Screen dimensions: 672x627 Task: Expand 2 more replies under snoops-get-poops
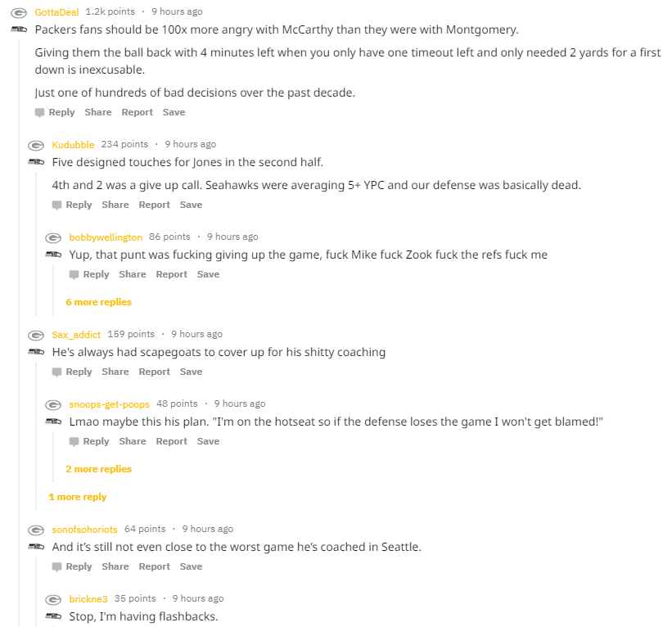coord(98,469)
